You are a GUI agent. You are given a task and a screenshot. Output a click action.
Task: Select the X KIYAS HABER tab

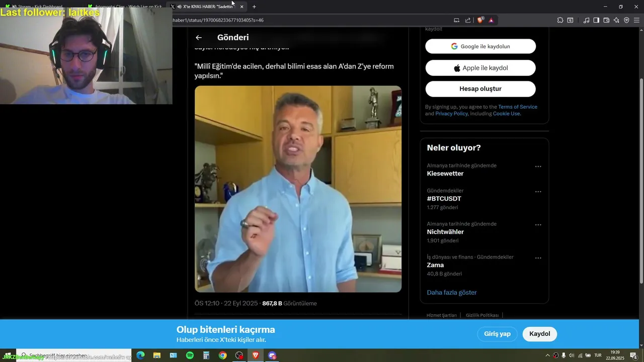pos(206,7)
